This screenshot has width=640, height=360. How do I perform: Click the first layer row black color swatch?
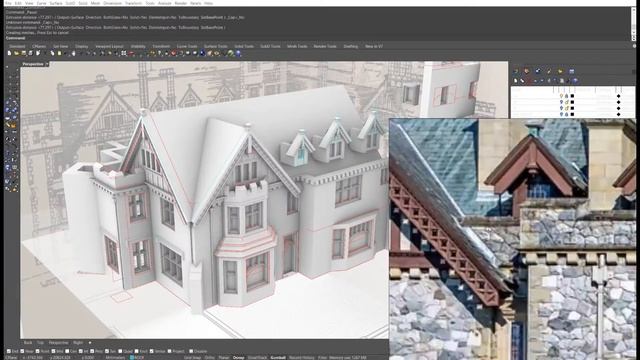(572, 96)
